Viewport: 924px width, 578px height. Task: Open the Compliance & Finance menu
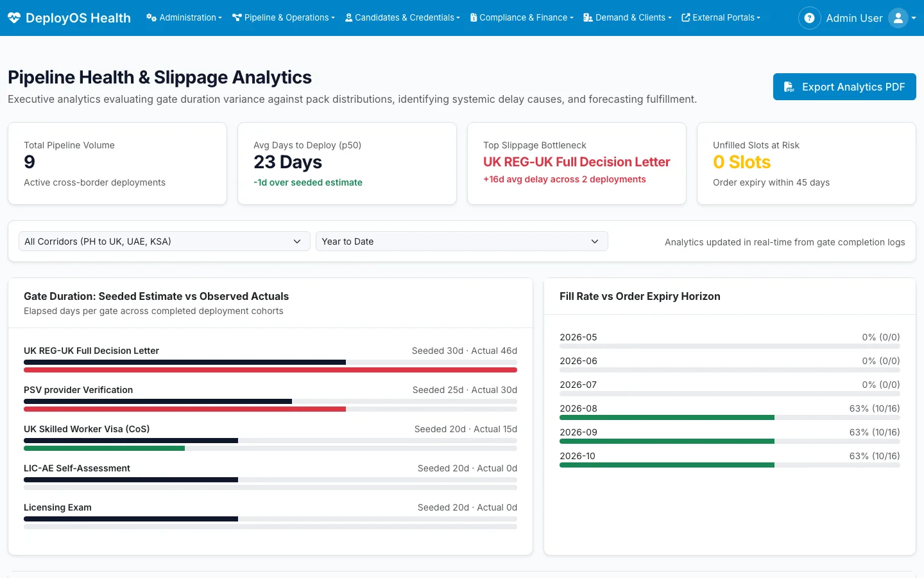(x=522, y=18)
